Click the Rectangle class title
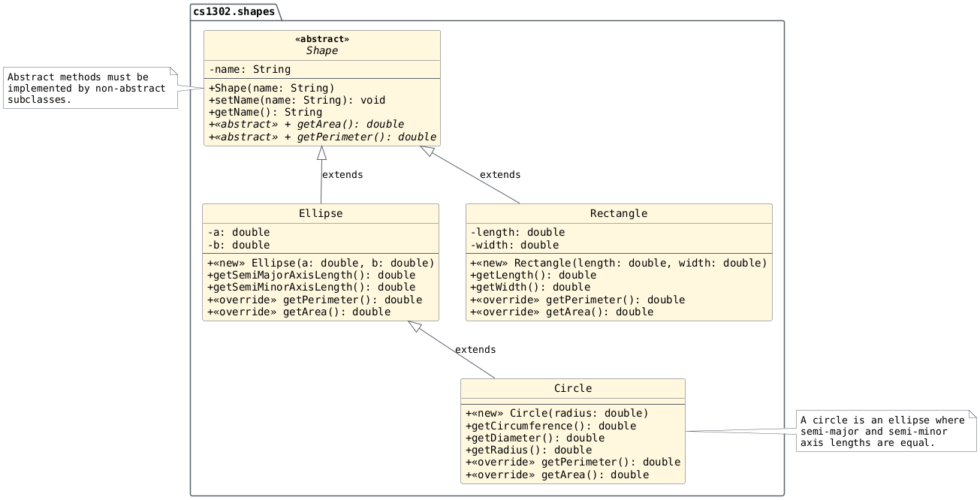This screenshot has width=980, height=500. [619, 214]
